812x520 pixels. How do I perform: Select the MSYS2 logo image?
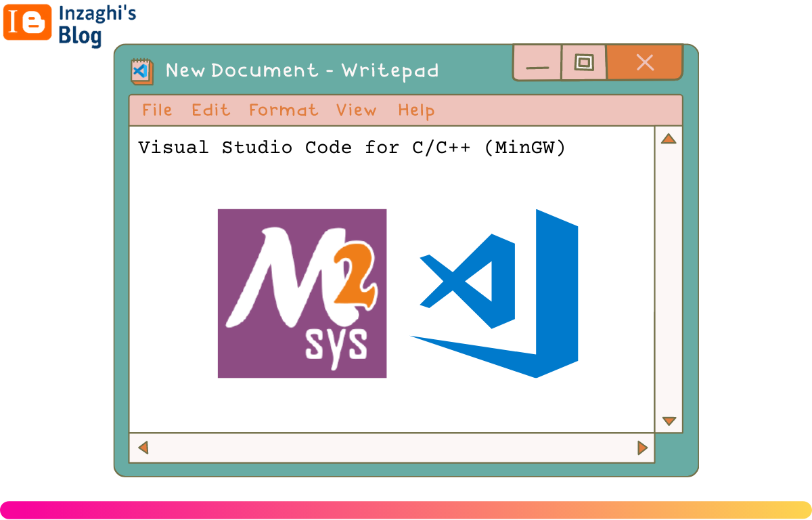302,293
